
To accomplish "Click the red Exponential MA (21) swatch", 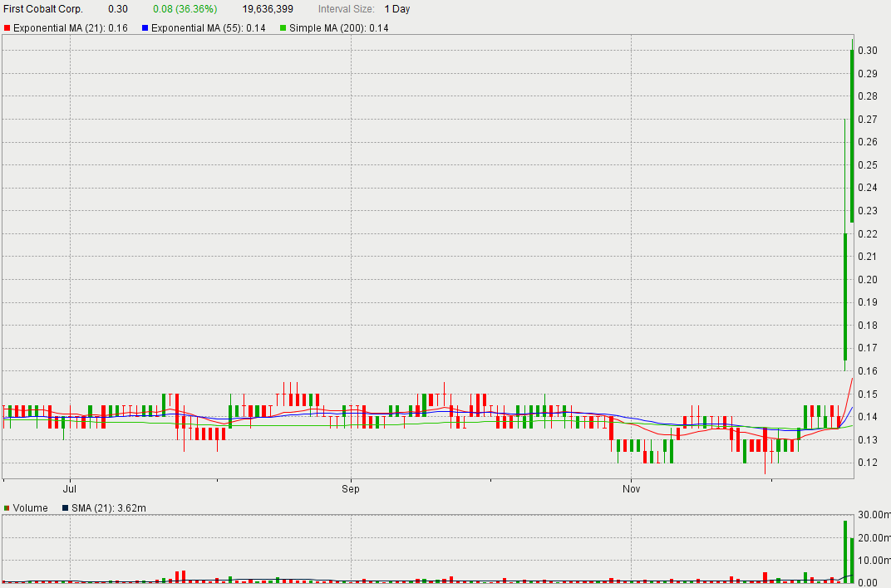I will click(x=7, y=27).
